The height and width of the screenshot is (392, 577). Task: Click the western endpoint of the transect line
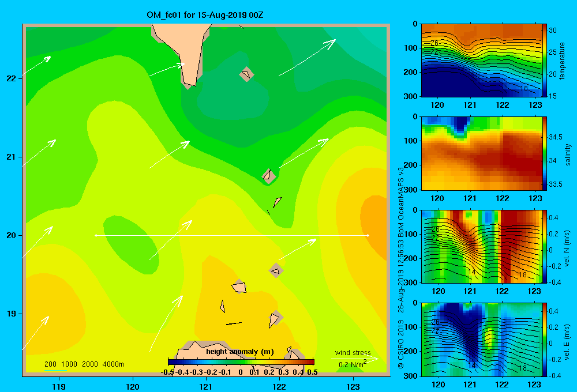point(96,235)
